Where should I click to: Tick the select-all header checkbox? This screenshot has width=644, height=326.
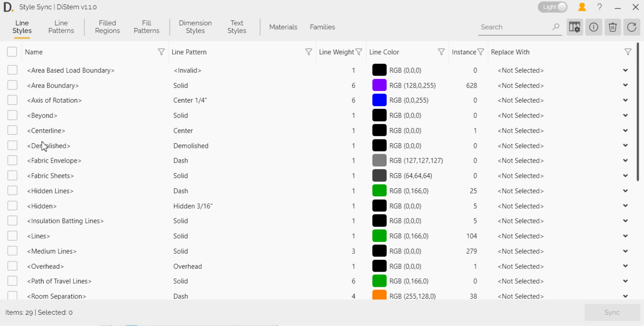[12, 52]
